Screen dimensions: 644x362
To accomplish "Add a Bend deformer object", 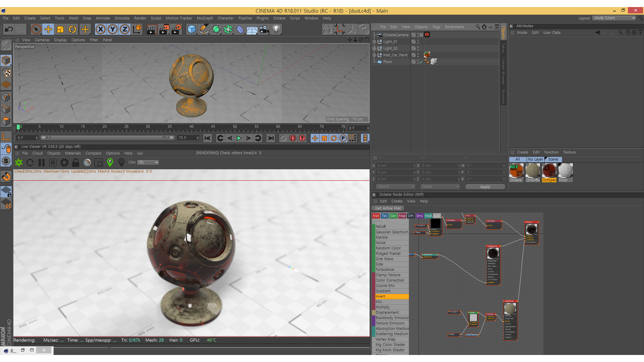I will [x=240, y=29].
